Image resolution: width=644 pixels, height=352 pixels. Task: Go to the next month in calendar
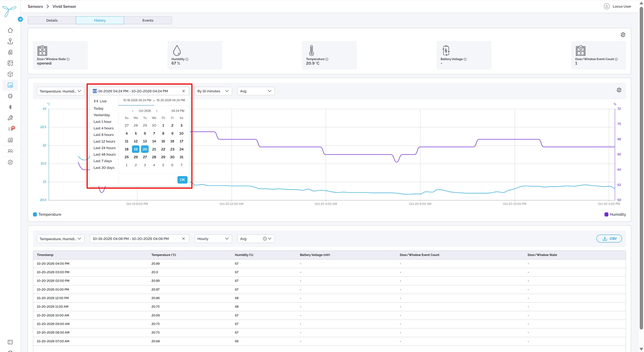tap(157, 111)
